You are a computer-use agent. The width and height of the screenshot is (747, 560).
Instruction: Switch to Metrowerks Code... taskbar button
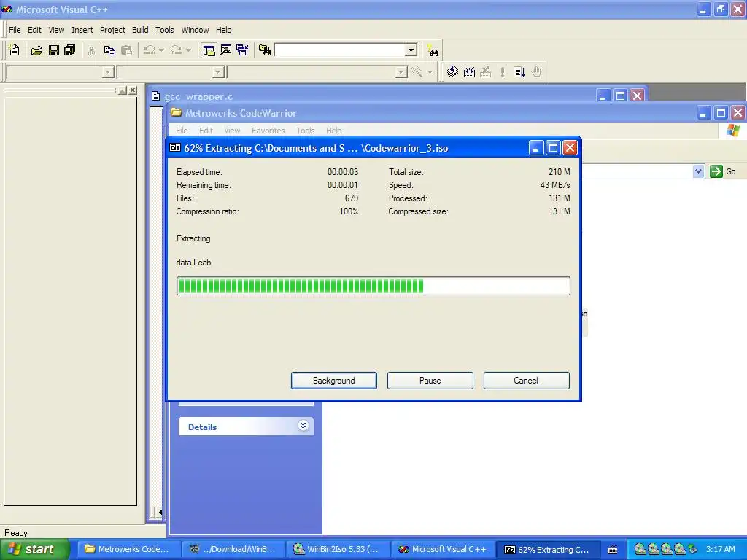(x=128, y=550)
